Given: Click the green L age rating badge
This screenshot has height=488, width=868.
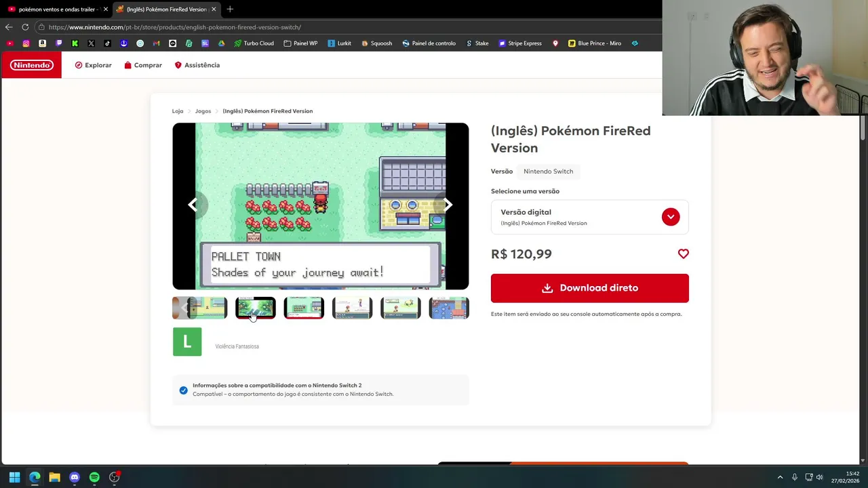Looking at the screenshot, I should click(x=187, y=342).
